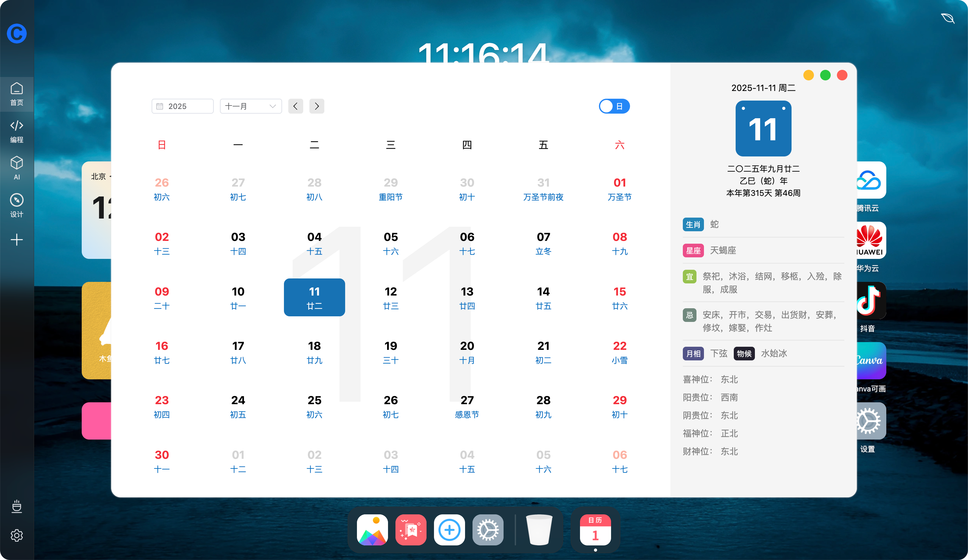Click the calendar app icon in dock
The height and width of the screenshot is (560, 968).
595,530
